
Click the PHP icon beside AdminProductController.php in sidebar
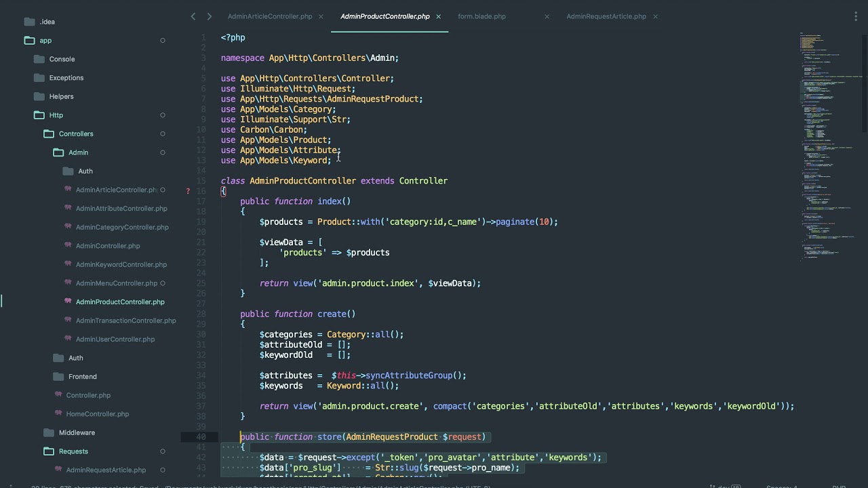(68, 302)
